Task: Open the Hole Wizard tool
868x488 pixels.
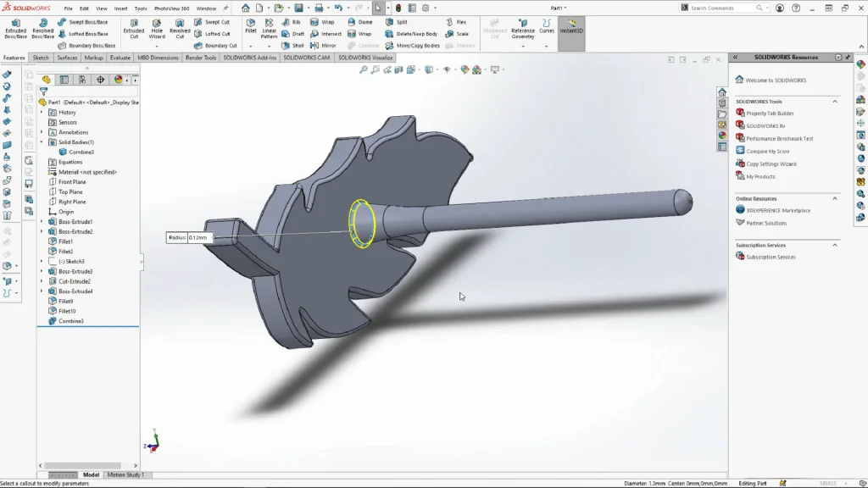Action: pyautogui.click(x=157, y=29)
